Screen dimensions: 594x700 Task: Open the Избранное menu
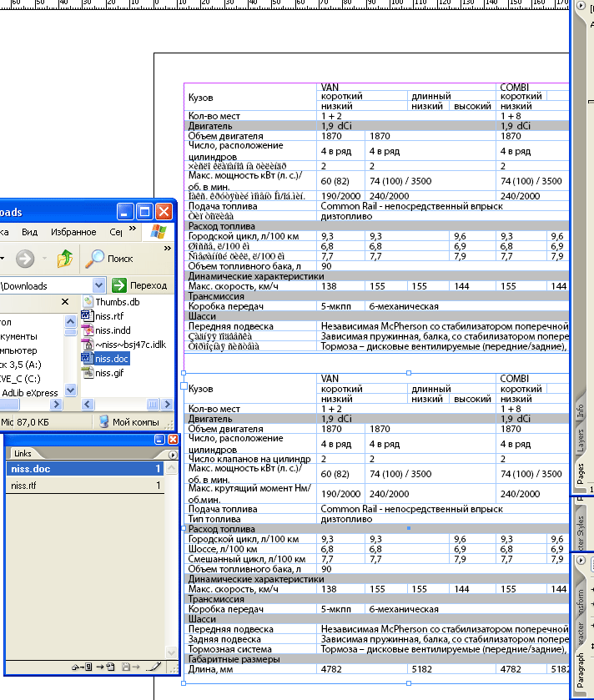[x=73, y=232]
